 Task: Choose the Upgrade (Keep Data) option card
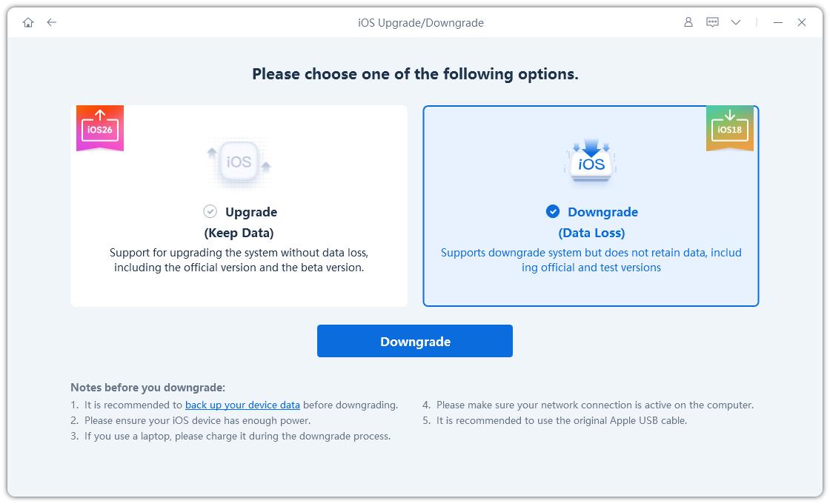pyautogui.click(x=239, y=205)
